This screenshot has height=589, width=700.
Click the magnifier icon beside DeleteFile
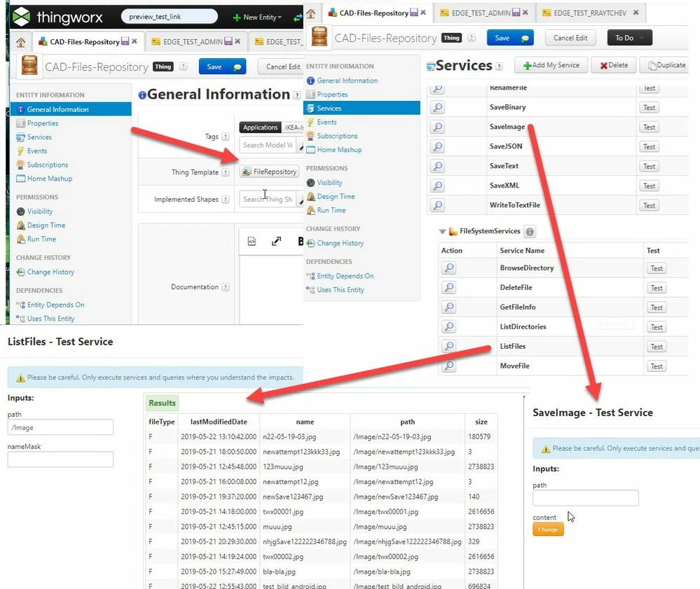point(448,287)
